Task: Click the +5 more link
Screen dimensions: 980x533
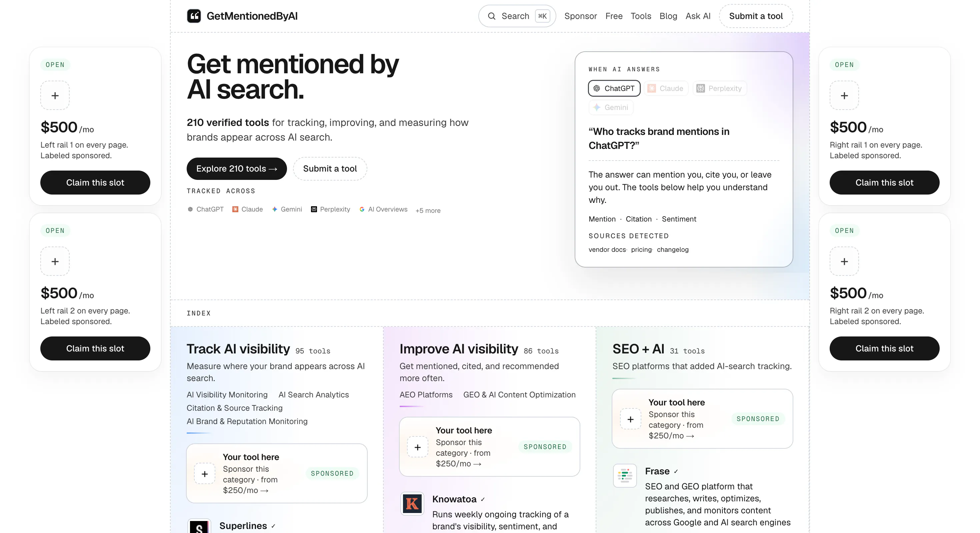Action: point(428,210)
